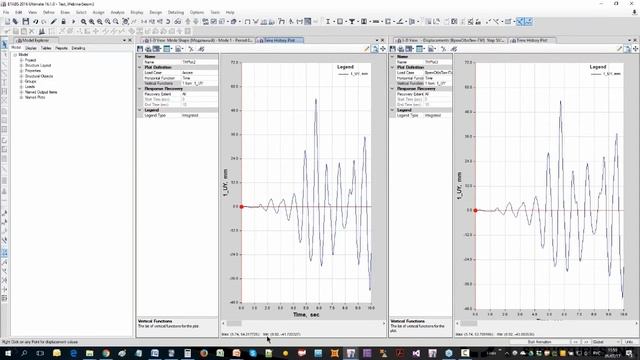The image size is (640, 360).
Task: Click the pan arrows icon above left plot
Action: point(382,49)
